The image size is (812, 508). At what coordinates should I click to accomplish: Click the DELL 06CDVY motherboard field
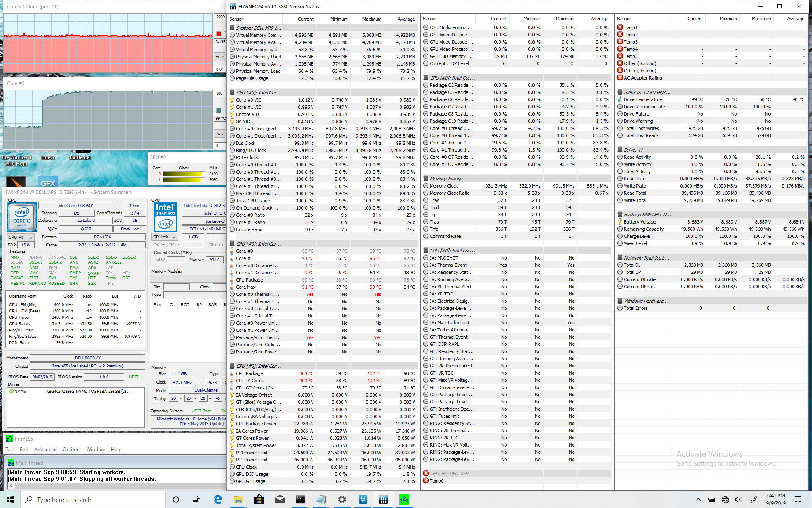coord(88,358)
